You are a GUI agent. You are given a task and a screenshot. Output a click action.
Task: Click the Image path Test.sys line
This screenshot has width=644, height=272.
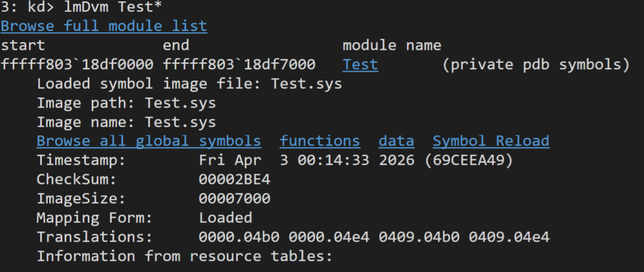tap(126, 103)
